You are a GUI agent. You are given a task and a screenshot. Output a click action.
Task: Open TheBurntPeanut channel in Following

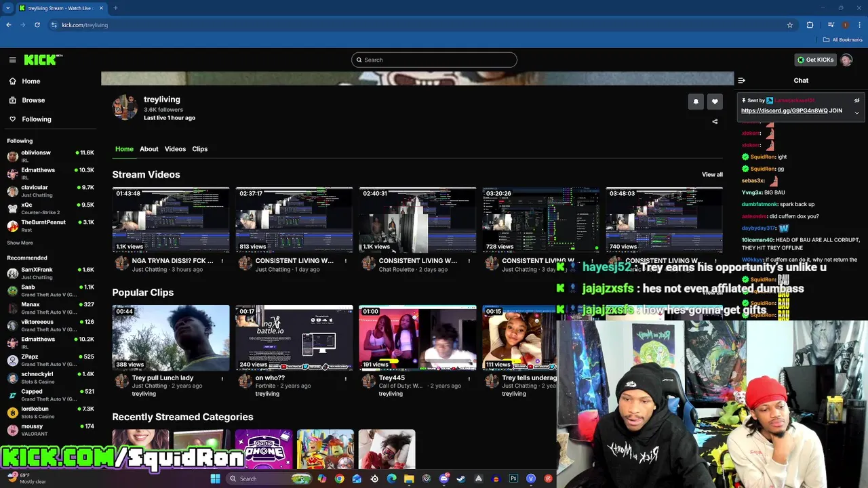tap(50, 226)
